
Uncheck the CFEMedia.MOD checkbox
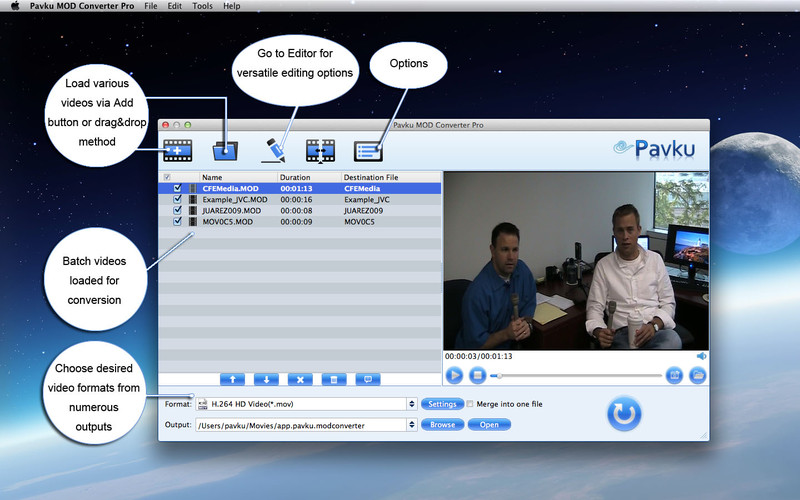pos(177,188)
